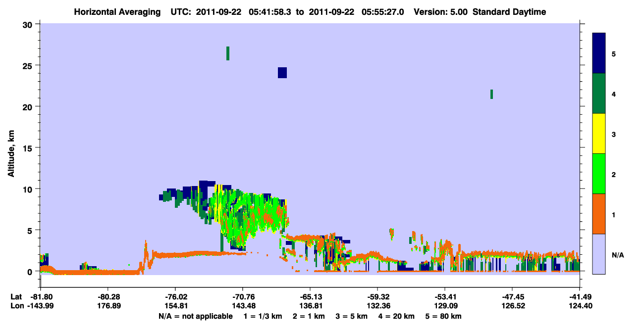The height and width of the screenshot is (330, 644).
Task: Click the dark blue legend swatch labeled 5
Action: [599, 53]
